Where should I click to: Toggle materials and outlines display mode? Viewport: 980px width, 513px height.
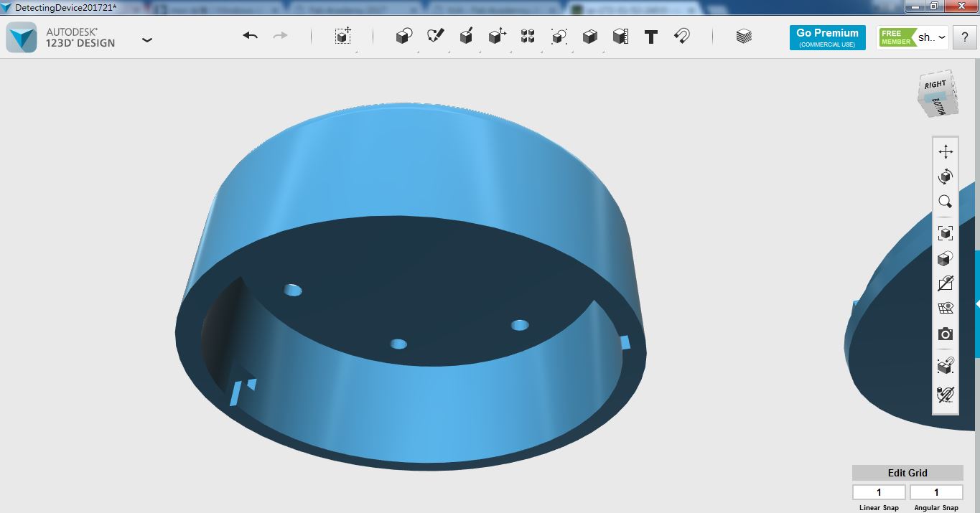[x=946, y=258]
